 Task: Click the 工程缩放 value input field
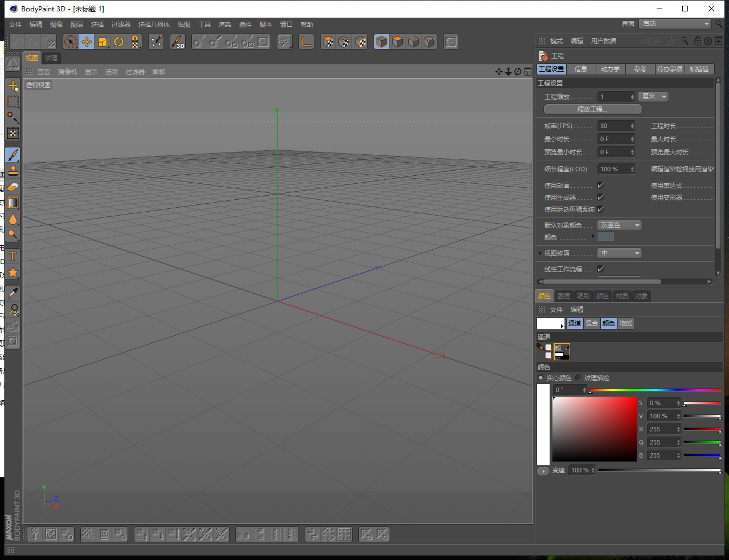point(616,96)
